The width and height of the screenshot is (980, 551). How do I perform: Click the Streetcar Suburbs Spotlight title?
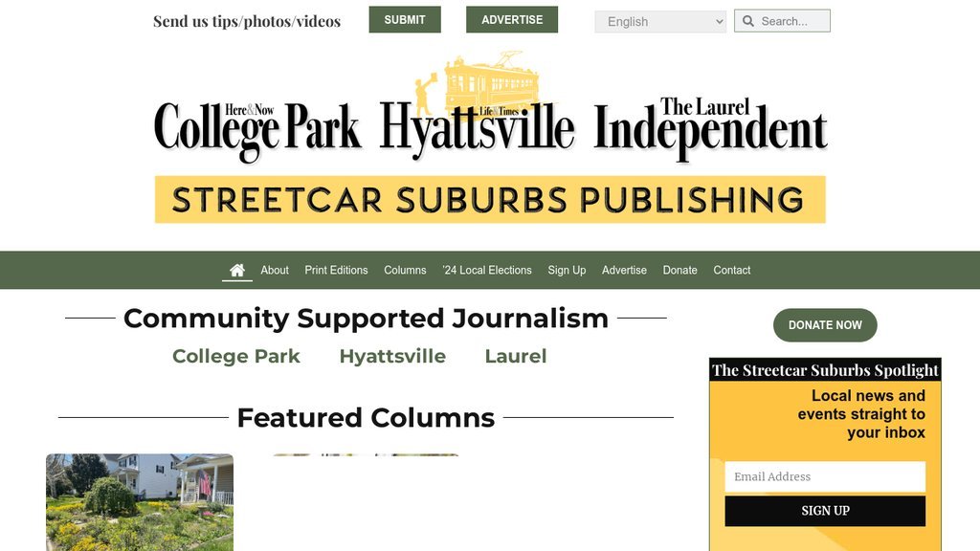825,370
